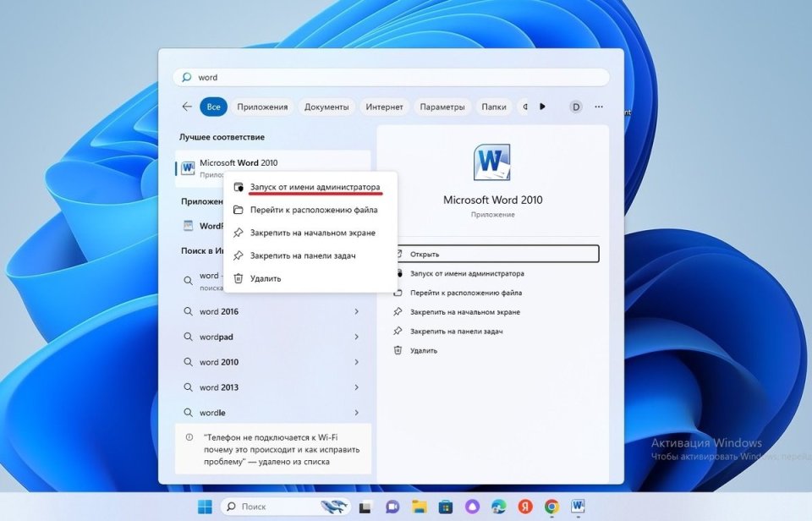Open the Chat app from the taskbar
Viewport: 812px width, 521px height.
click(391, 507)
